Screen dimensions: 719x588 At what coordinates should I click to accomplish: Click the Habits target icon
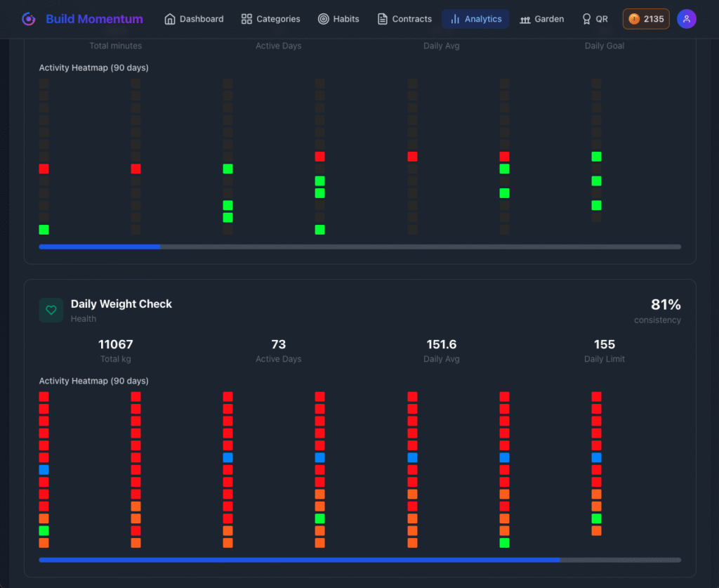(323, 19)
